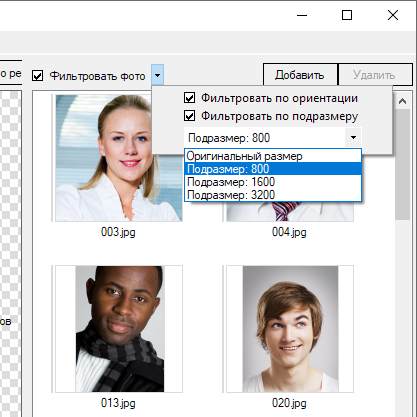Toggle the Фильтровать фото checkbox
The image size is (417, 417).
(x=38, y=76)
